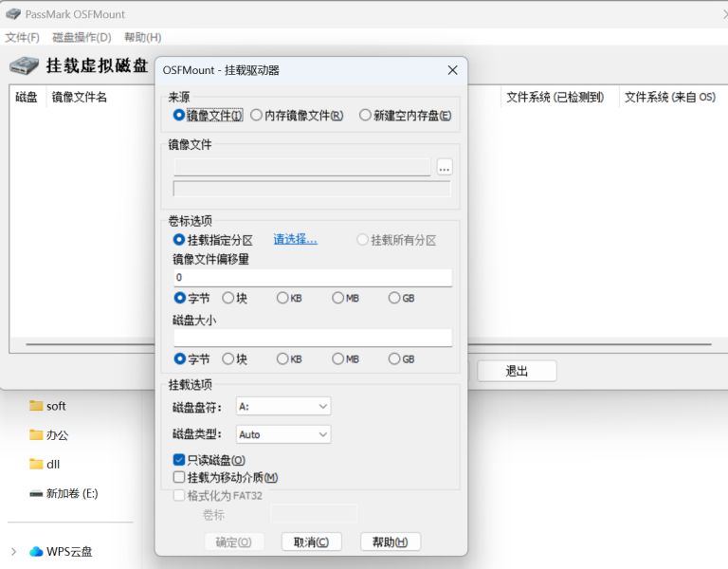Expand the WPS云盘 tree node chevron

[x=14, y=551]
